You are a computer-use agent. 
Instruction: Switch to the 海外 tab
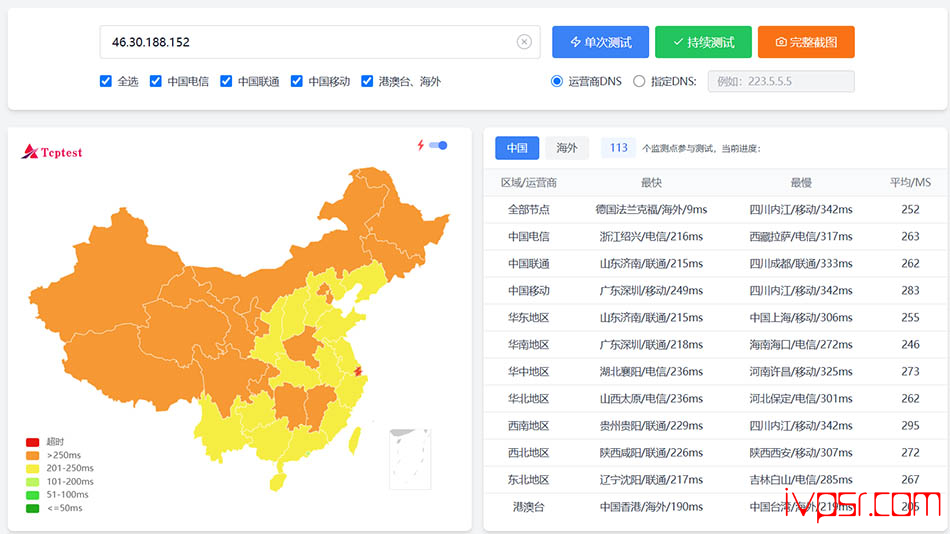[566, 148]
